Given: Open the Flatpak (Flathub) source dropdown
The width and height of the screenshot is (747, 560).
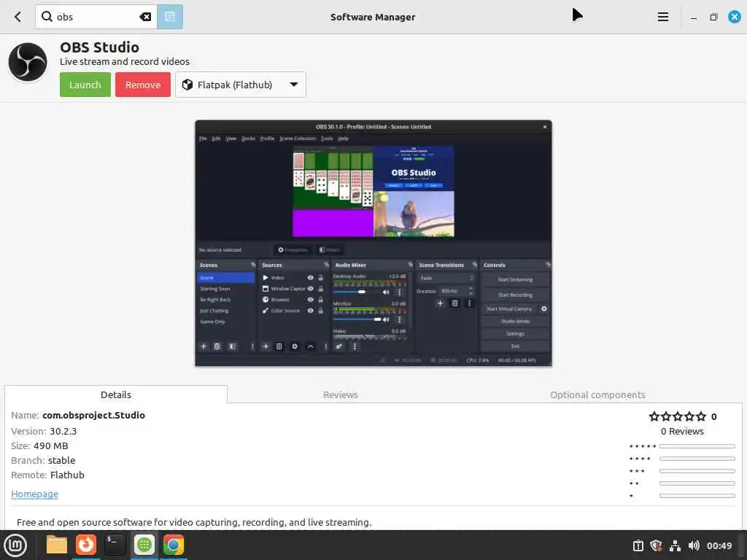Looking at the screenshot, I should click(x=241, y=85).
